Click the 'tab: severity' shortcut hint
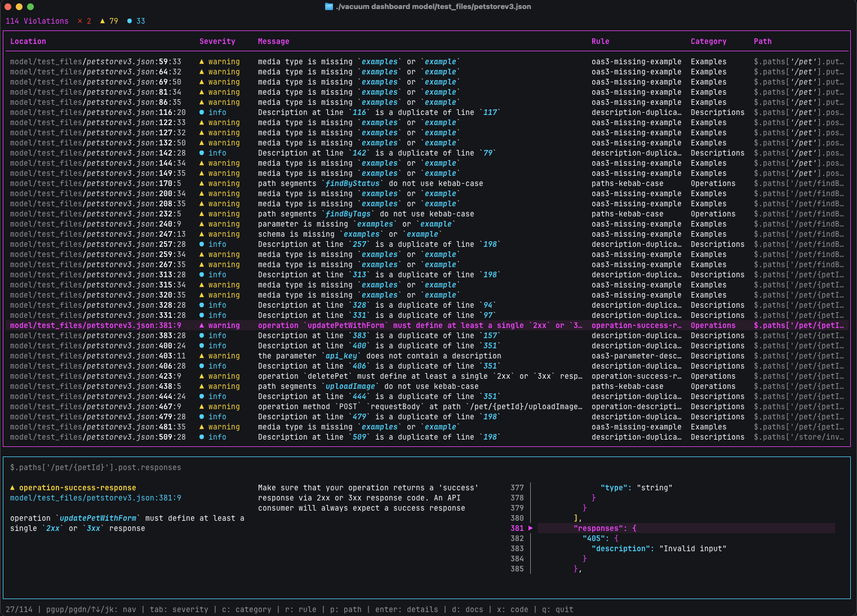This screenshot has height=616, width=857. click(179, 610)
